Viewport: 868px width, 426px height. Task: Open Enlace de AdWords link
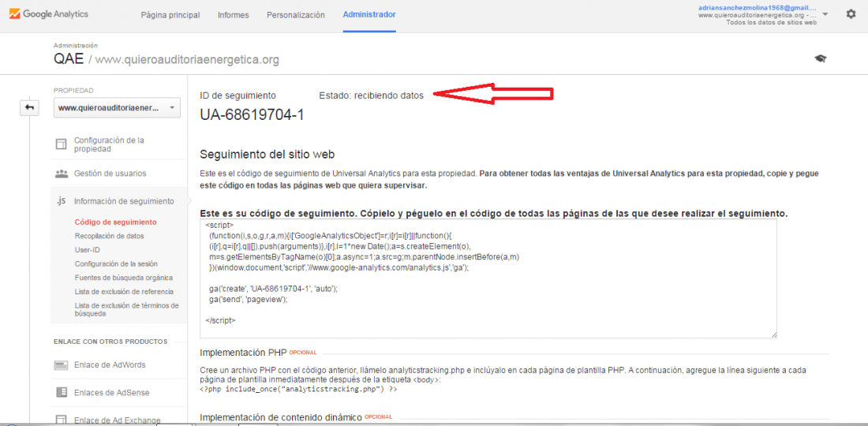[110, 365]
